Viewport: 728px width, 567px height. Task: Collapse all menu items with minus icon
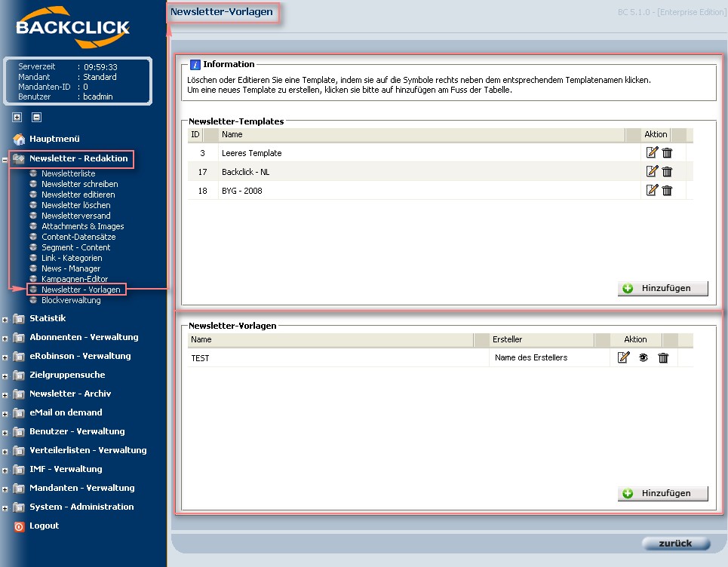tap(37, 117)
